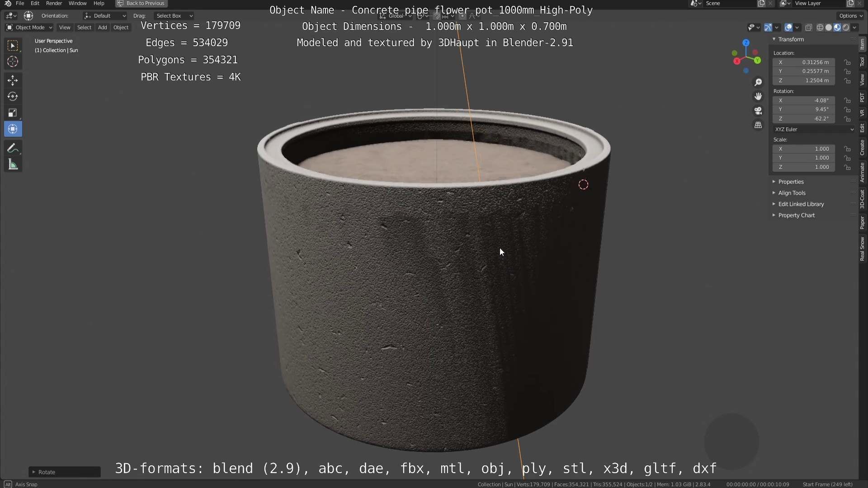Click Back to Previous button
Screen dimensions: 868x488
[141, 3]
